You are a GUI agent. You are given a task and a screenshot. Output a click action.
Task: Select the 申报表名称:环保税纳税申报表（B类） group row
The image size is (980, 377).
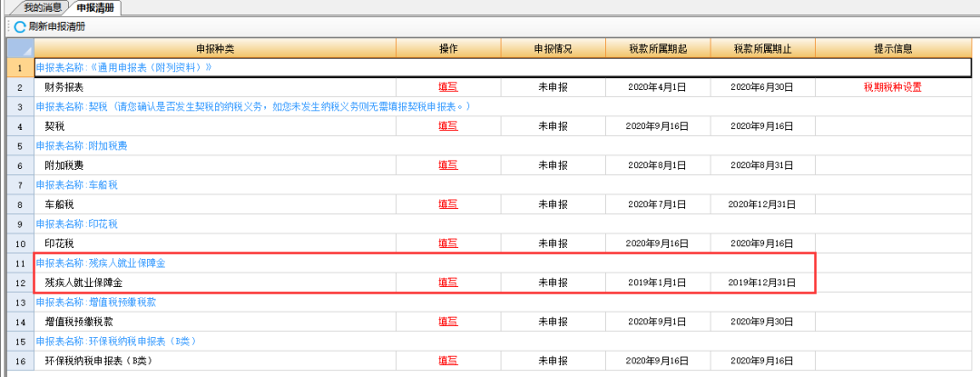[503, 341]
